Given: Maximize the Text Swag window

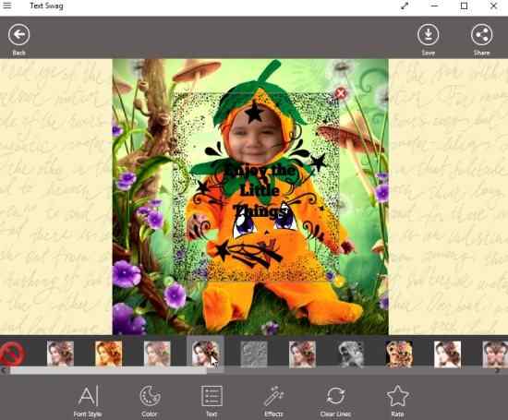Looking at the screenshot, I should (464, 6).
